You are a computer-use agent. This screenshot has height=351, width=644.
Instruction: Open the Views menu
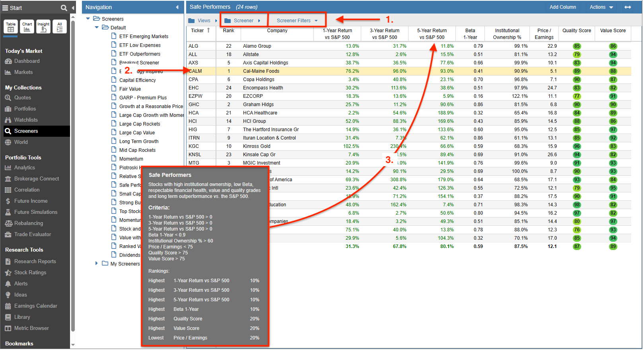pos(203,21)
